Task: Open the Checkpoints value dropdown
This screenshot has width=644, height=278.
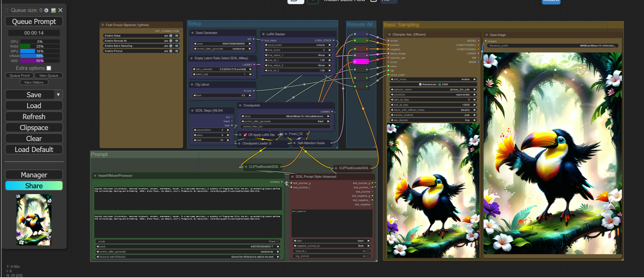Action: (x=286, y=116)
